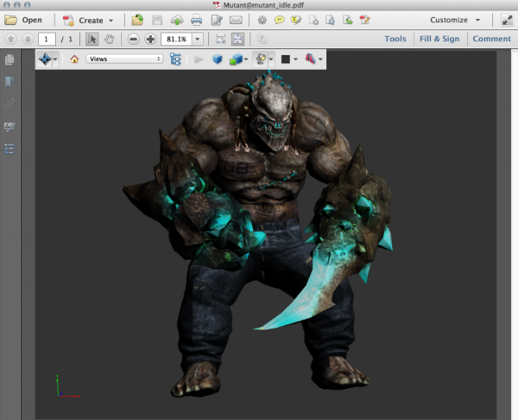
Task: Print the document with the printer icon
Action: click(x=196, y=20)
